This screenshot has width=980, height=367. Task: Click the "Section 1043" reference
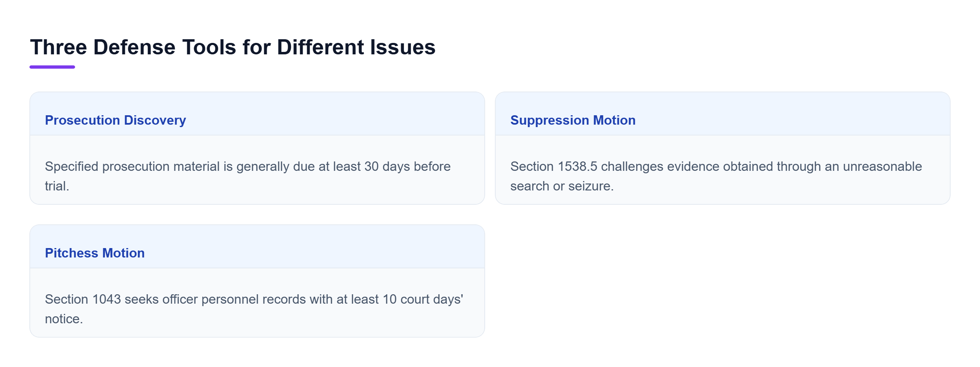point(83,299)
